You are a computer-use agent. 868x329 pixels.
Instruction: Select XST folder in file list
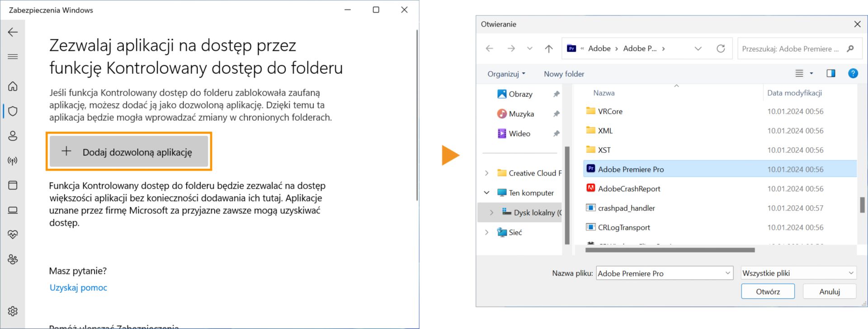coord(599,150)
